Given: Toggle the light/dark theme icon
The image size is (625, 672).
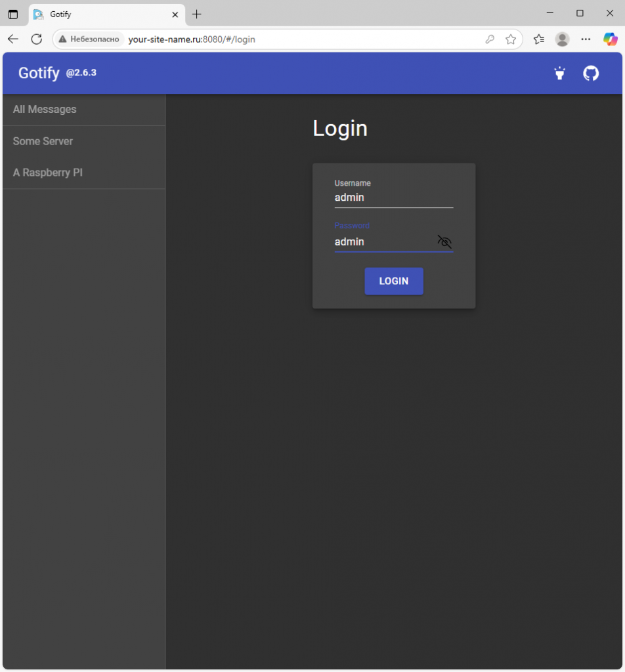Looking at the screenshot, I should pyautogui.click(x=559, y=73).
